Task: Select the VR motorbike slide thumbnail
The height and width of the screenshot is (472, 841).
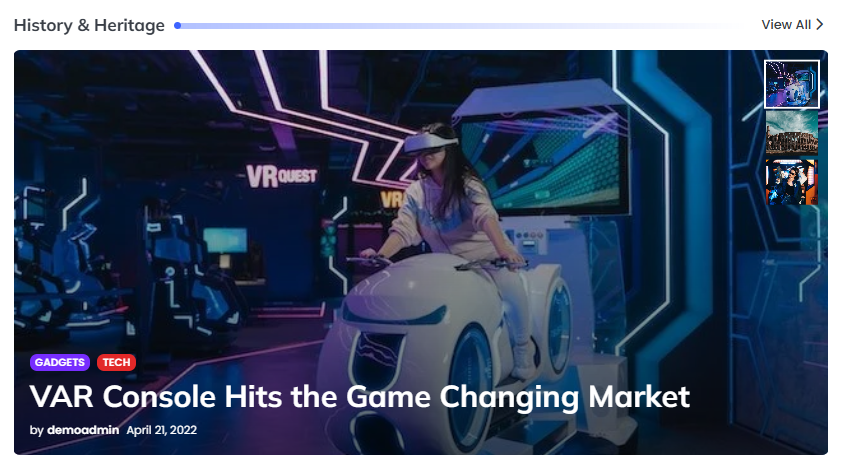Action: [x=792, y=84]
